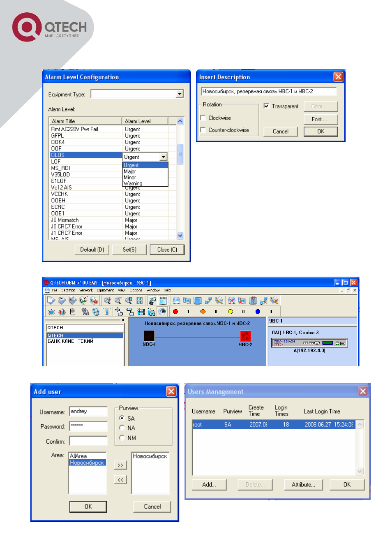Choose Major in the alarm level list

click(x=145, y=171)
